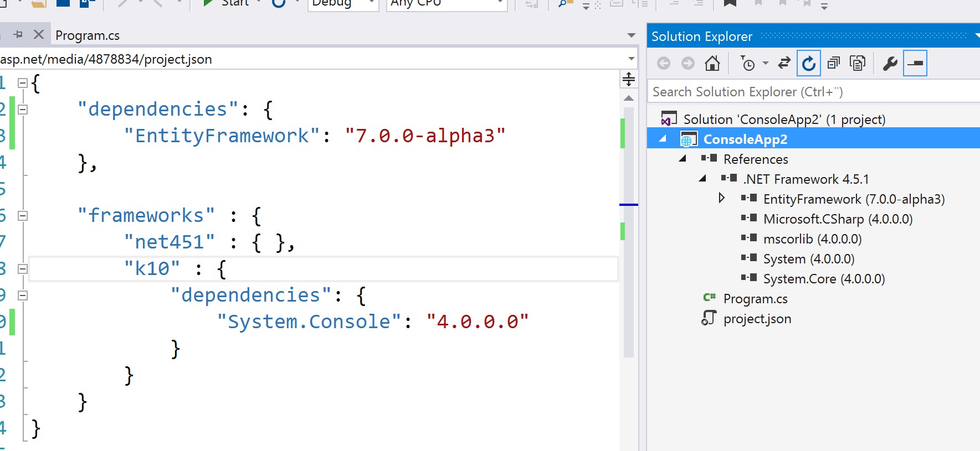Collapse the nested "dependencies" outline under k10
This screenshot has height=451, width=980.
click(x=23, y=296)
